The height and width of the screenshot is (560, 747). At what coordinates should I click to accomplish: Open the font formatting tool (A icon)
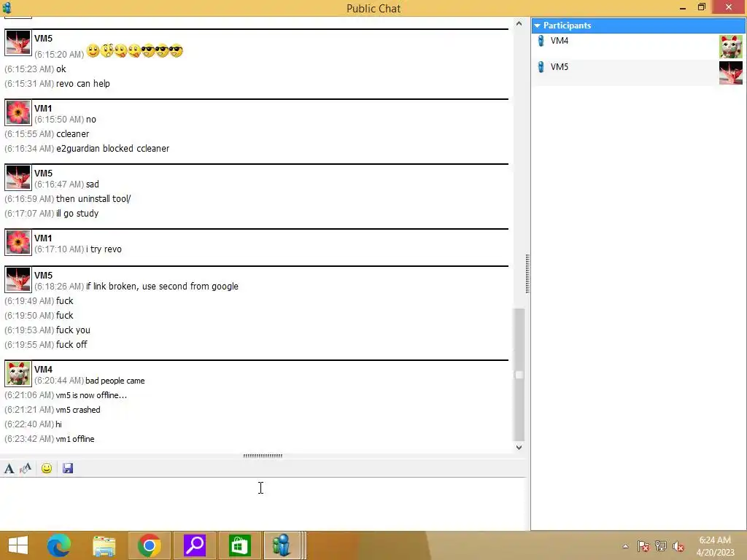(x=9, y=469)
